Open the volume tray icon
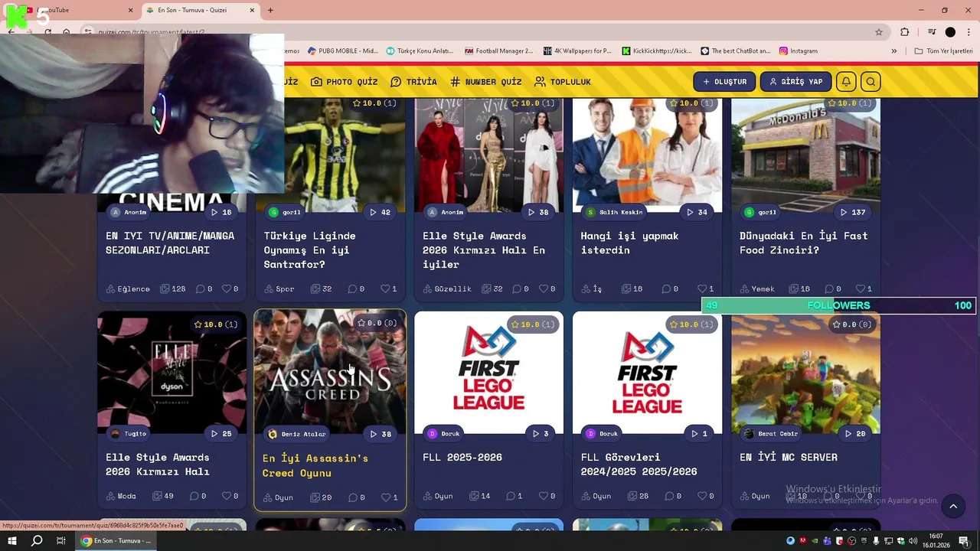This screenshot has width=980, height=551. point(913,541)
